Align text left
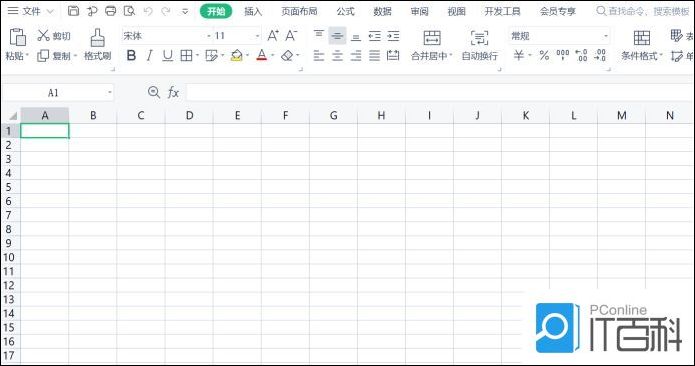 point(319,55)
